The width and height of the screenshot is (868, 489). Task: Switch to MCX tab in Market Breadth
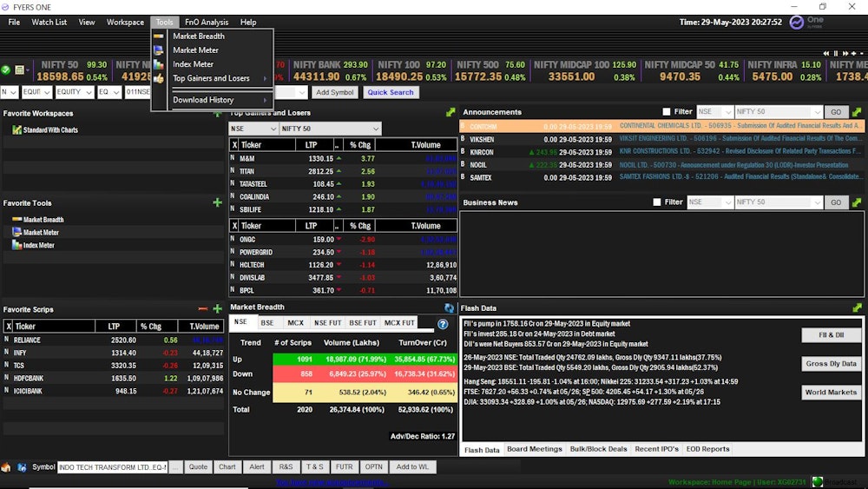coord(296,323)
